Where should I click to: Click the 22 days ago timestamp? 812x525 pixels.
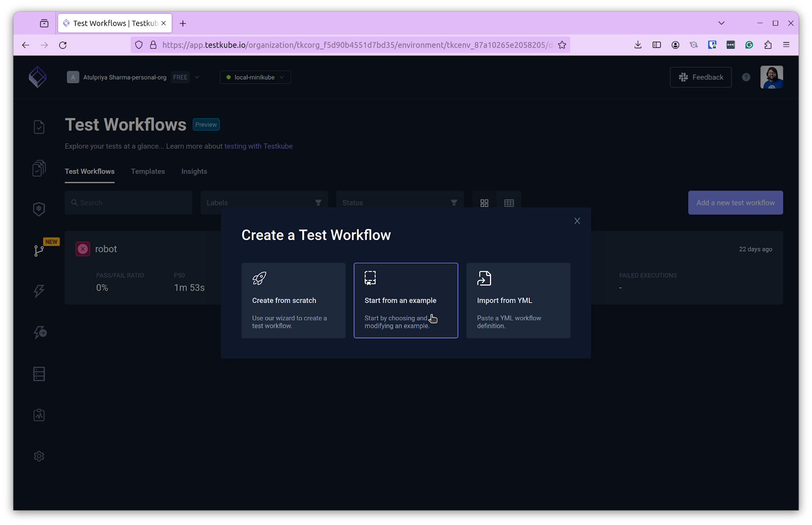755,249
